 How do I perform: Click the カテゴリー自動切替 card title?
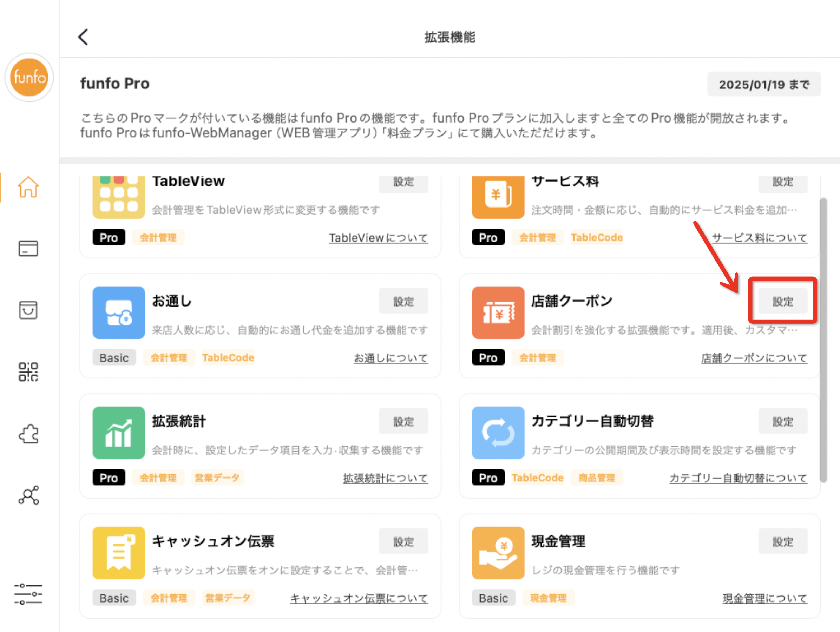click(592, 421)
